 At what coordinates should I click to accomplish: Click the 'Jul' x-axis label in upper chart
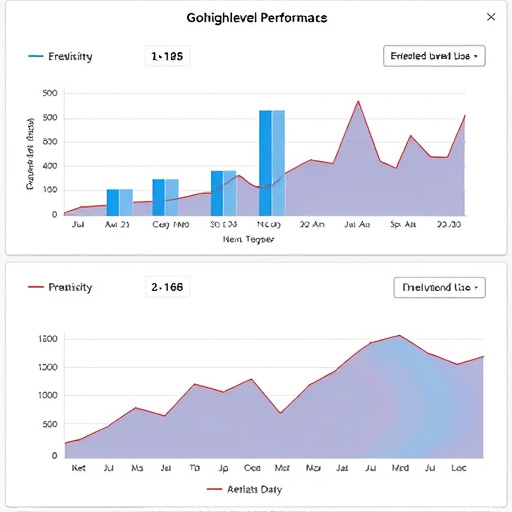78,224
